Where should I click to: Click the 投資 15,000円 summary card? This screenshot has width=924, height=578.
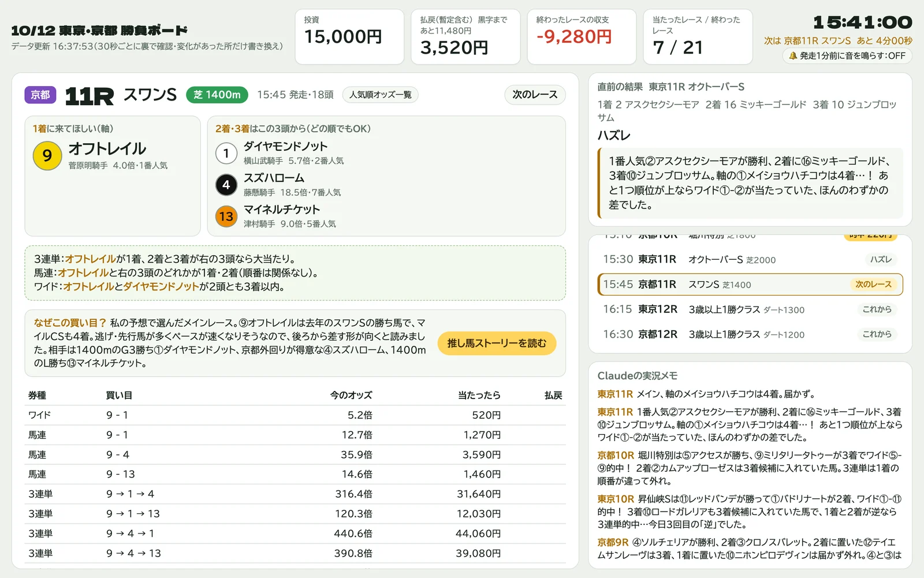(x=349, y=36)
